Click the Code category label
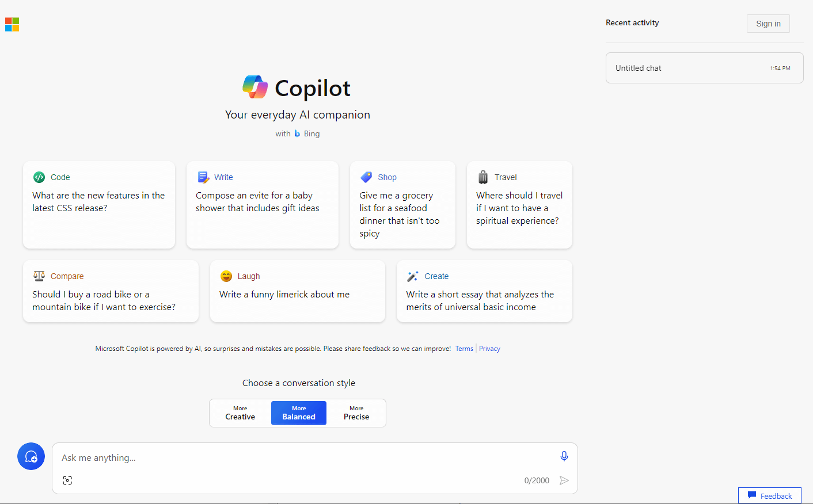The height and width of the screenshot is (504, 813). click(x=60, y=177)
